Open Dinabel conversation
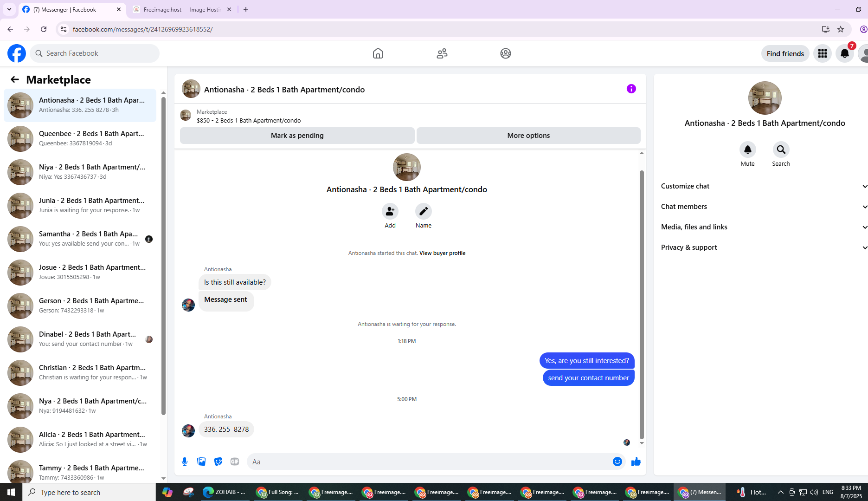Viewport: 868px width, 501px height. 80,339
